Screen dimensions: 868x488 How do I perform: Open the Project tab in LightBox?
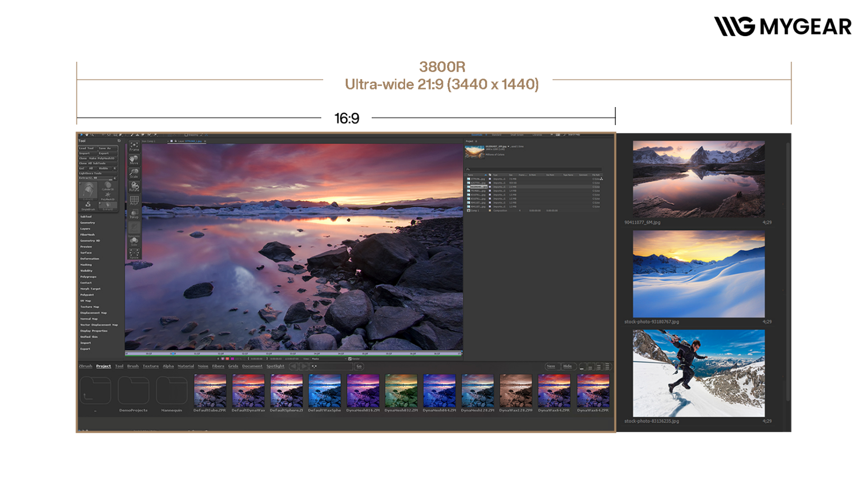[x=103, y=366]
